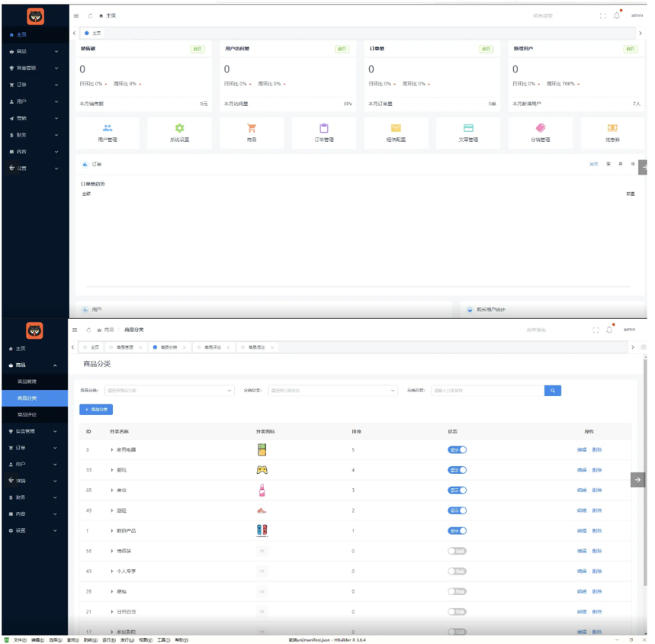Open the 文章管理 card icon

tap(468, 128)
